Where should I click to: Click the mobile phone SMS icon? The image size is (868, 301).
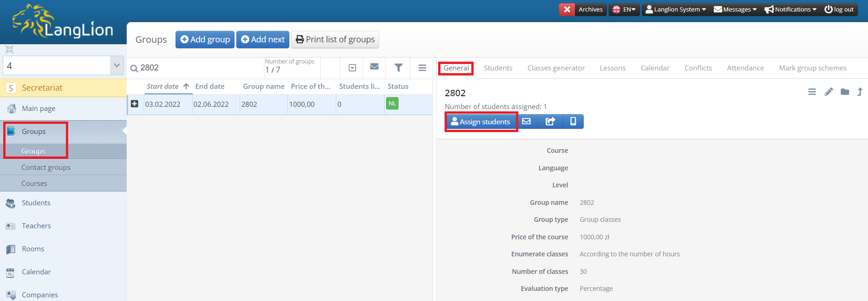pos(573,122)
